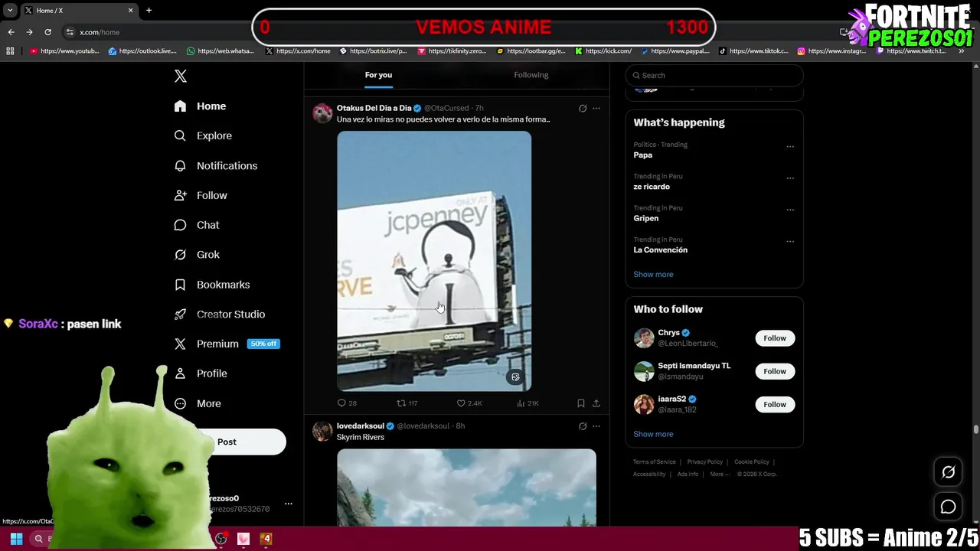
Task: Open the Cookie Policy link
Action: coord(752,462)
